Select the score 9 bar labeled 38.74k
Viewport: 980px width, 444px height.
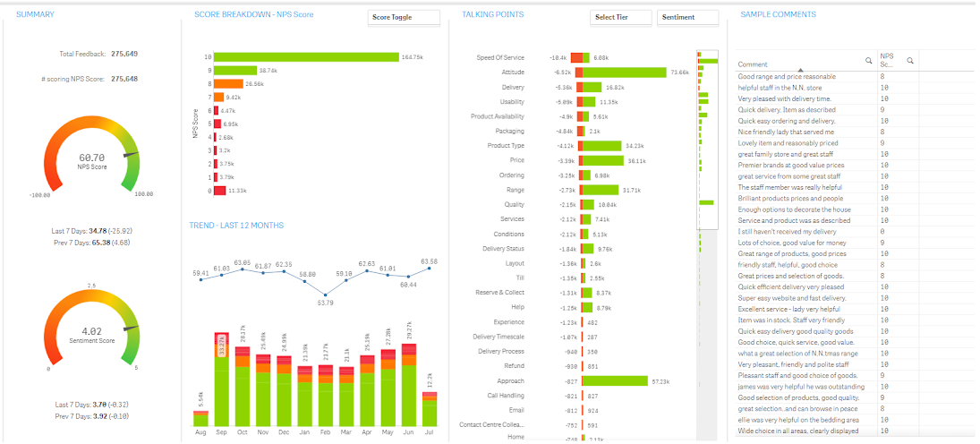coord(235,71)
